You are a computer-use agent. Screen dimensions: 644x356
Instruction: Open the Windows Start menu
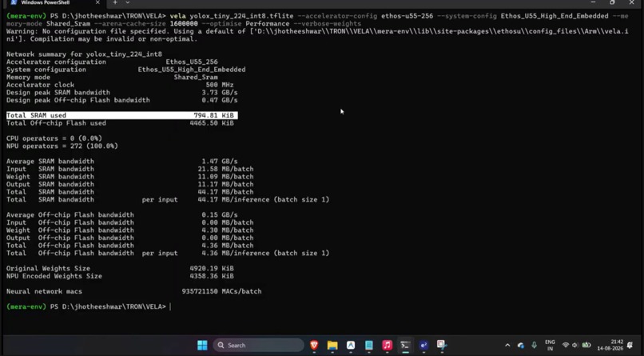click(x=202, y=346)
